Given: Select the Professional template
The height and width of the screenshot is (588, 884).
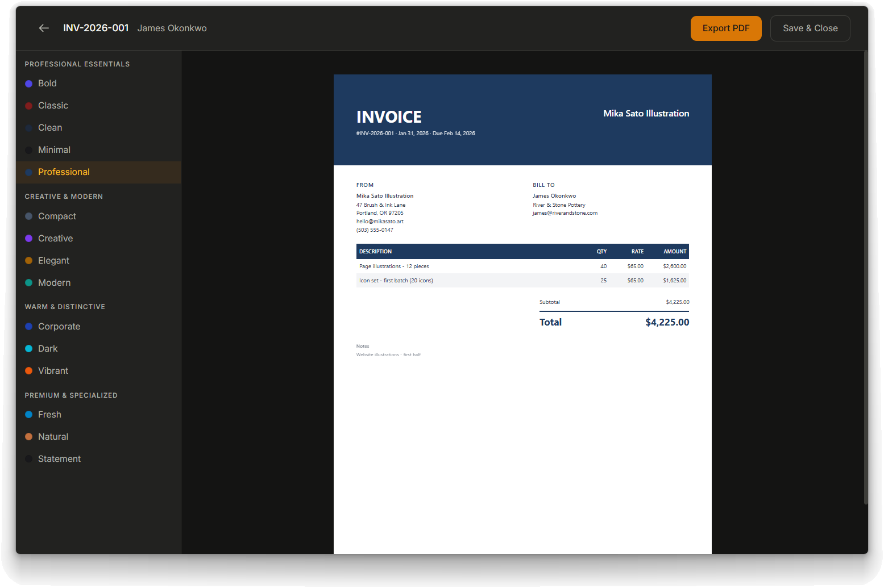Looking at the screenshot, I should (64, 172).
